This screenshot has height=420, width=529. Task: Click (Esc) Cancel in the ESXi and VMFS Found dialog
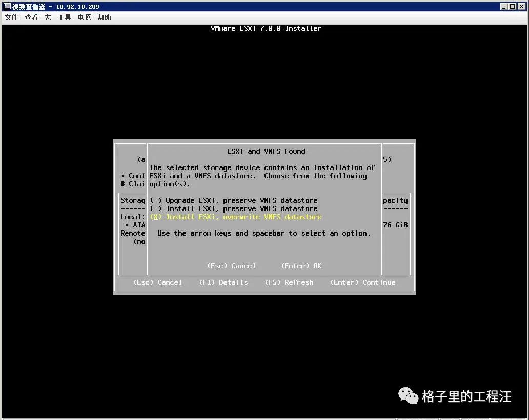click(x=232, y=266)
